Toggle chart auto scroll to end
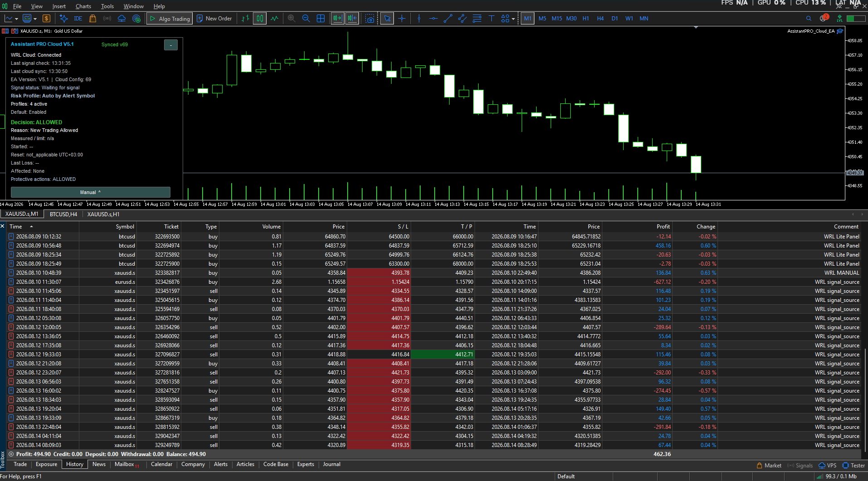The height and width of the screenshot is (481, 868). pos(338,19)
